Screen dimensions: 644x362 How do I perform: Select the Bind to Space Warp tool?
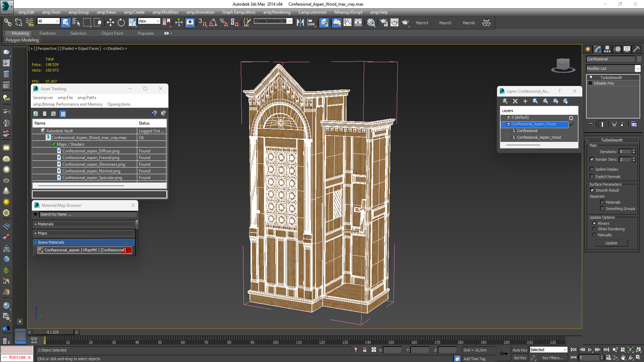(x=30, y=22)
